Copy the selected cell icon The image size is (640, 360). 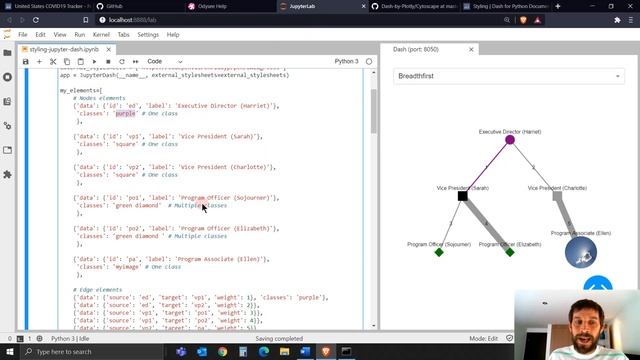(x=67, y=62)
